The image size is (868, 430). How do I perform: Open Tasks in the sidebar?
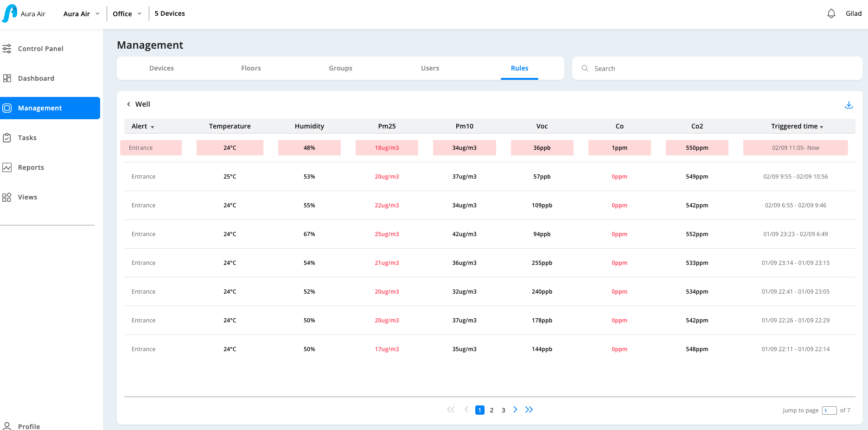[x=27, y=138]
